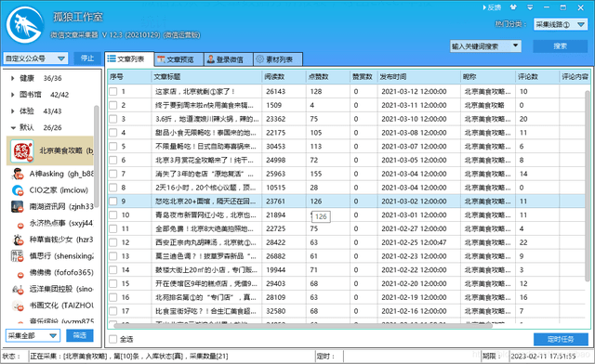The height and width of the screenshot is (364, 595).
Task: Switch to the 登录微信 tab
Action: coord(229,59)
